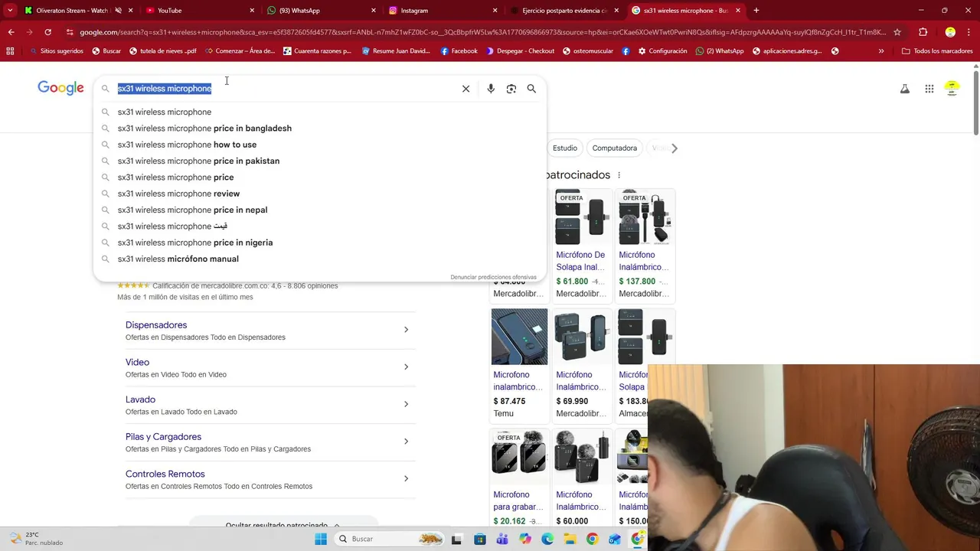Open Despegar - Checkout bookmark
980x551 pixels.
coord(521,51)
